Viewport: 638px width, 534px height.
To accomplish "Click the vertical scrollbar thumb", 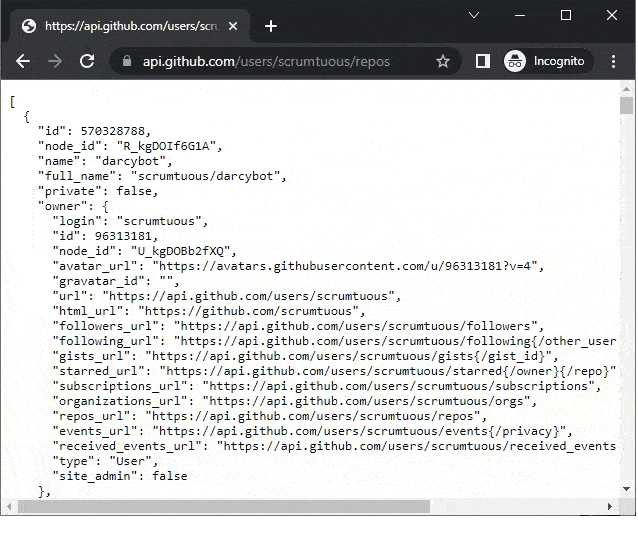I will coord(627,106).
